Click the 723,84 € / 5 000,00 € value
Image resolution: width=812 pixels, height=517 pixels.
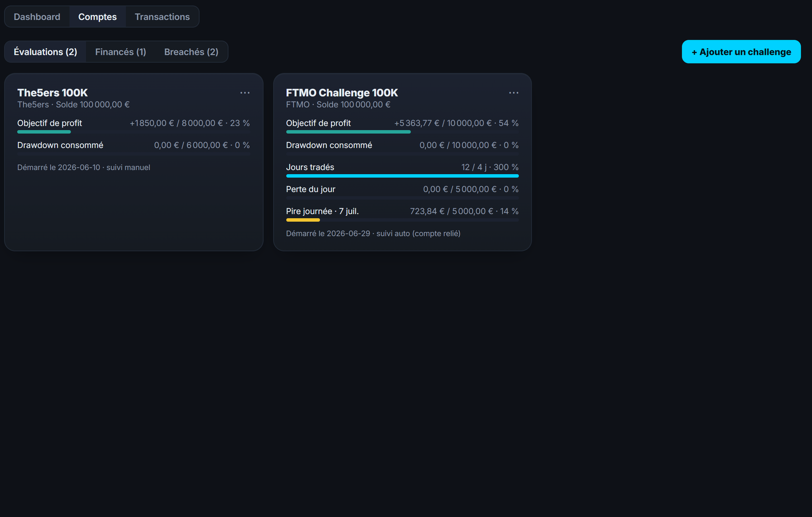point(464,211)
